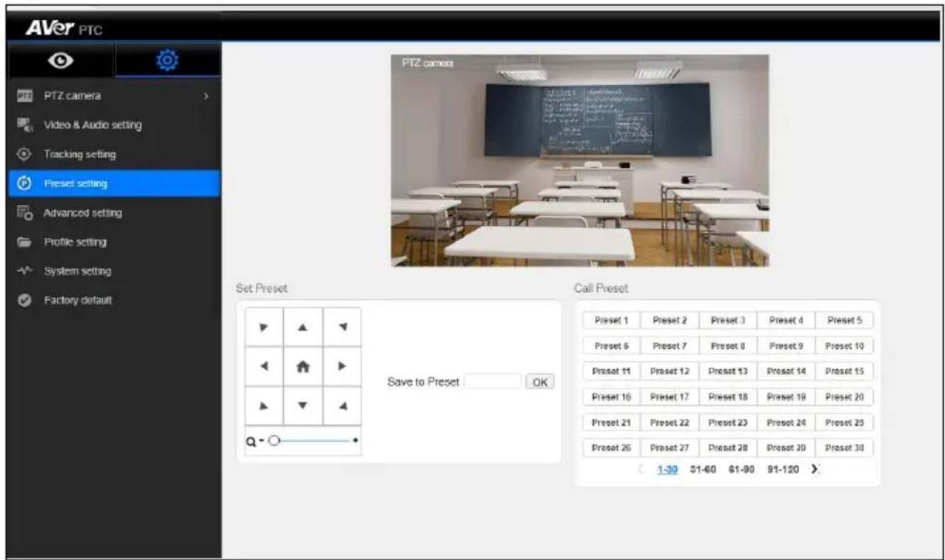Move camera down-right with diagonal arrow
Screen dimensions: 945x560
[342, 406]
